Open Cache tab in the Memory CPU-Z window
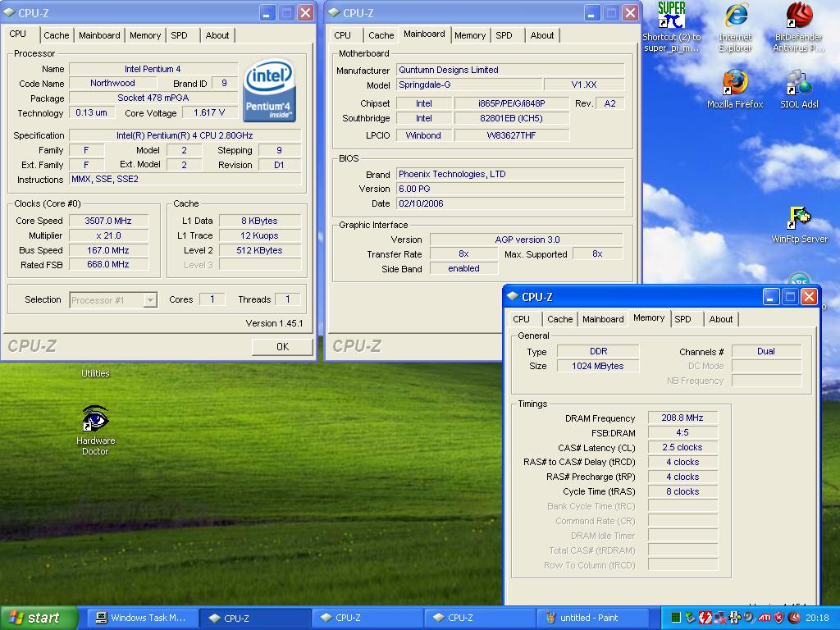 559,319
